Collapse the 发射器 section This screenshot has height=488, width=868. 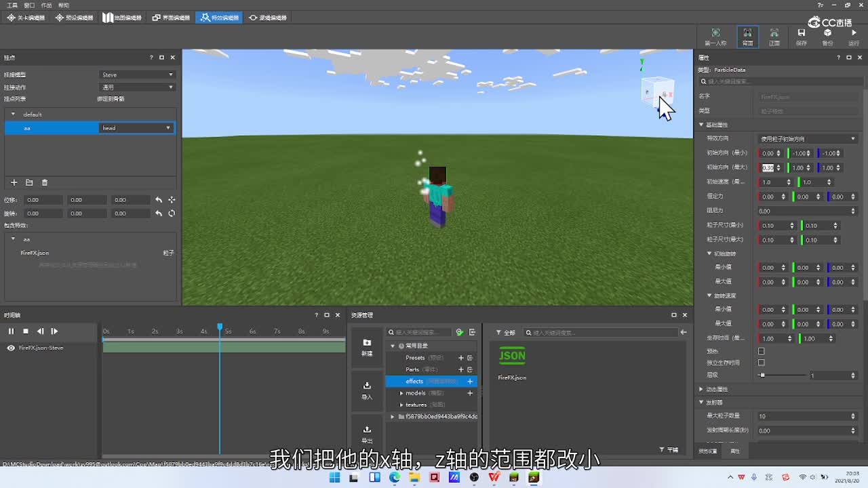(701, 402)
